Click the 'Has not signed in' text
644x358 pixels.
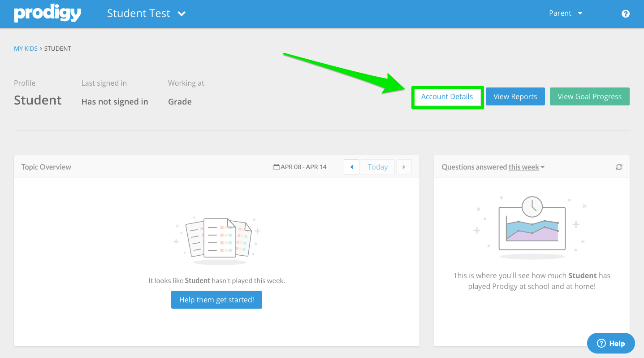point(115,102)
